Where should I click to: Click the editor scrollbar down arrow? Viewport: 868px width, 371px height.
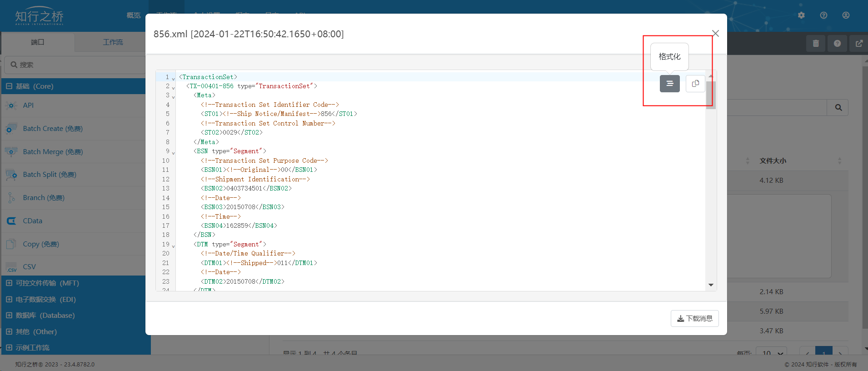click(711, 285)
